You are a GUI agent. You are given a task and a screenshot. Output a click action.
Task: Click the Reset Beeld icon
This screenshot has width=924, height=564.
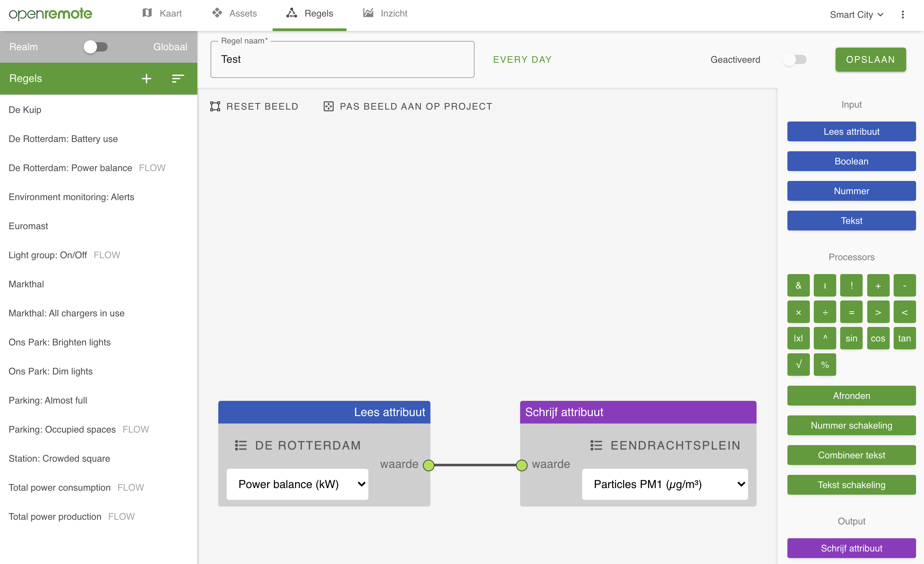click(214, 106)
